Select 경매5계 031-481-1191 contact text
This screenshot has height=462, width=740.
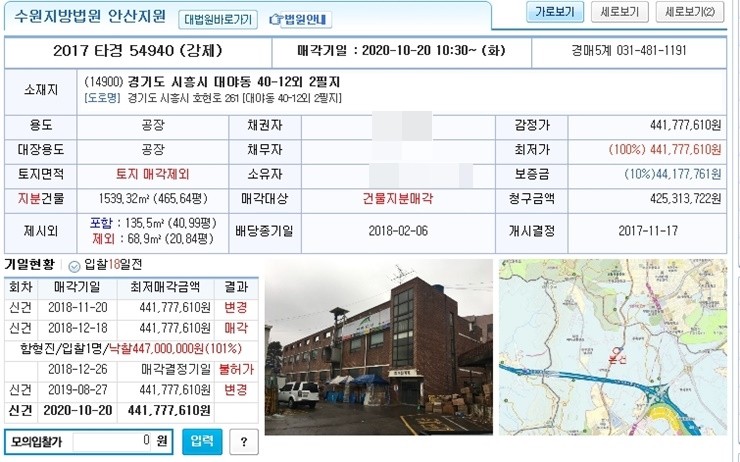click(x=629, y=50)
